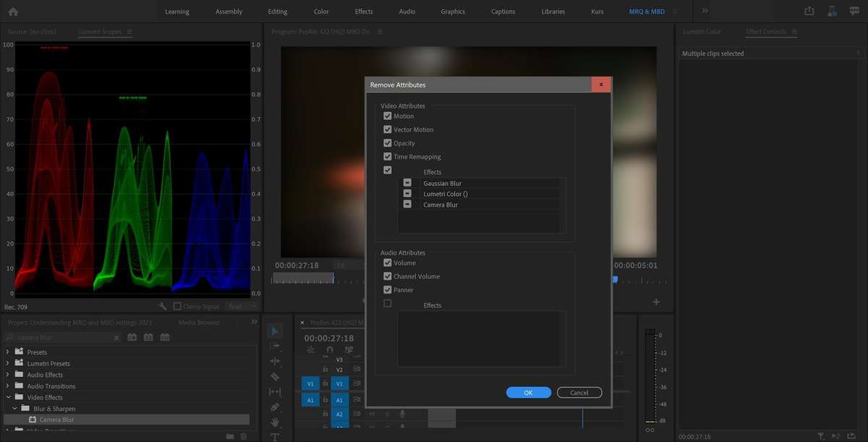Select the Track Select Forward tool
The height and width of the screenshot is (442, 868).
276,346
